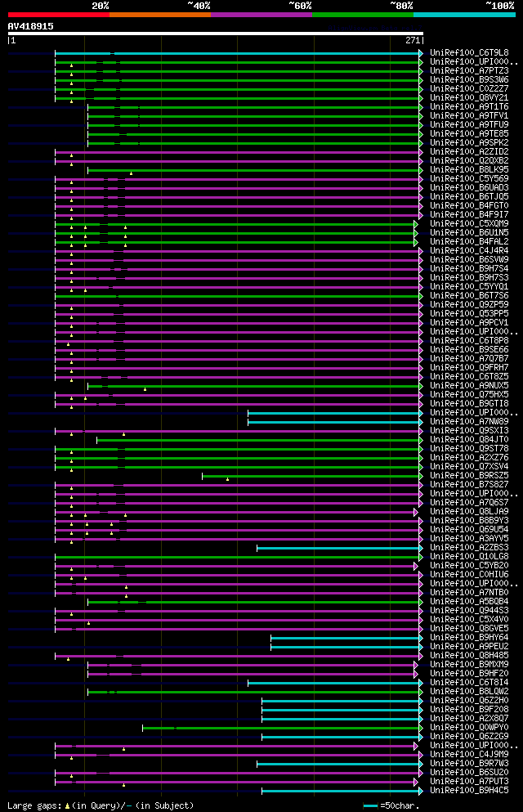Select the UniRef100_B6U1N5 label
The image size is (523, 812).
click(x=469, y=233)
